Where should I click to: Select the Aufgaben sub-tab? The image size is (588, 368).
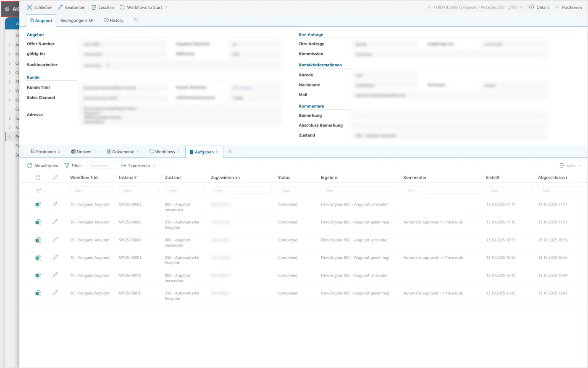click(x=204, y=152)
